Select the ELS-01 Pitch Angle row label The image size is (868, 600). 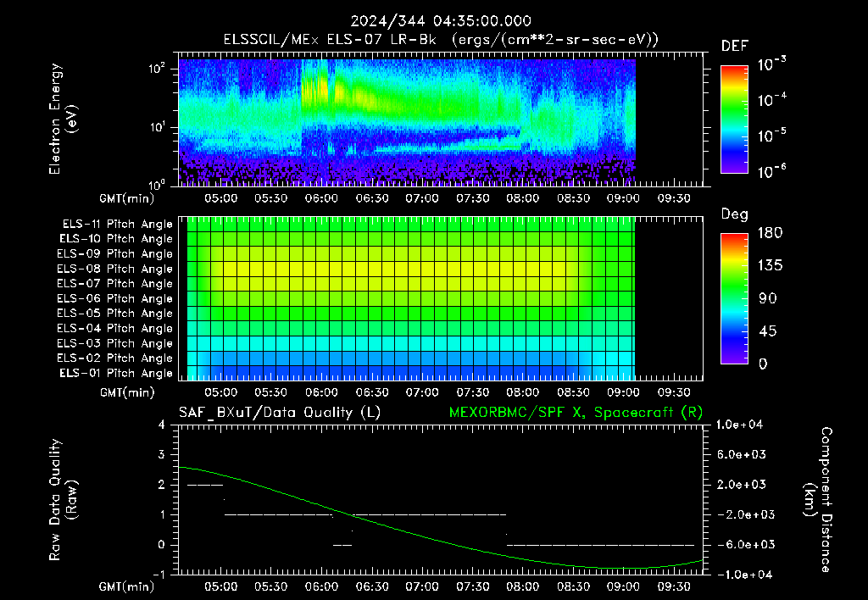click(116, 374)
